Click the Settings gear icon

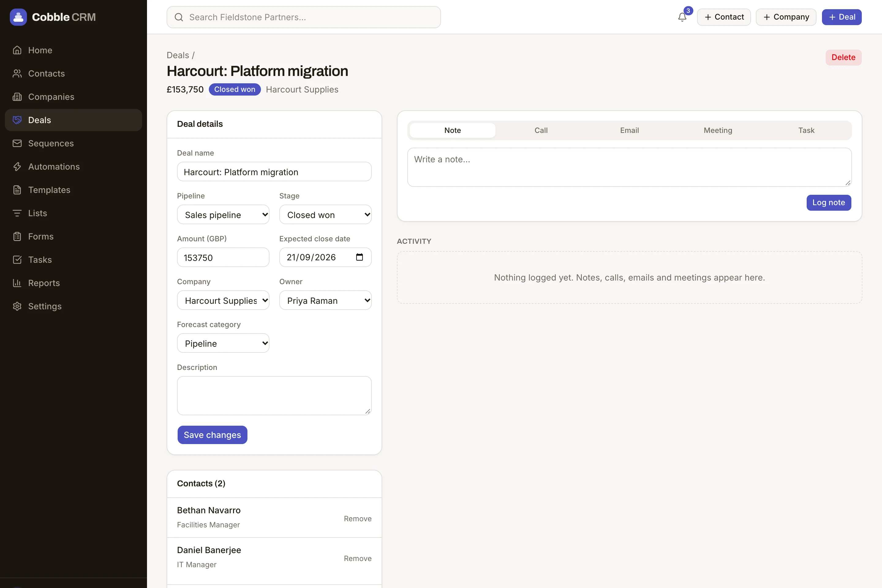point(17,306)
